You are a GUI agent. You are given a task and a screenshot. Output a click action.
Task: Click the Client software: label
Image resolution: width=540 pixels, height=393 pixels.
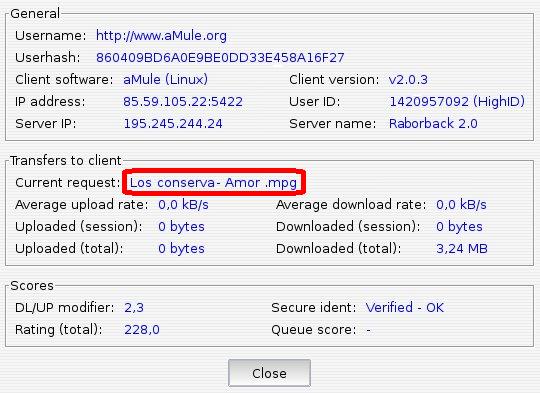point(64,80)
